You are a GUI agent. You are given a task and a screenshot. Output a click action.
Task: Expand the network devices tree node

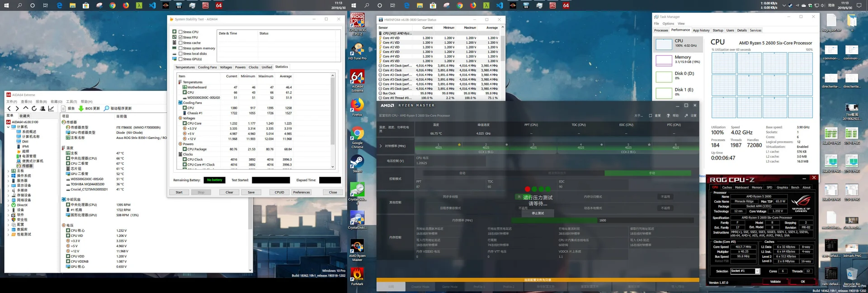point(8,200)
